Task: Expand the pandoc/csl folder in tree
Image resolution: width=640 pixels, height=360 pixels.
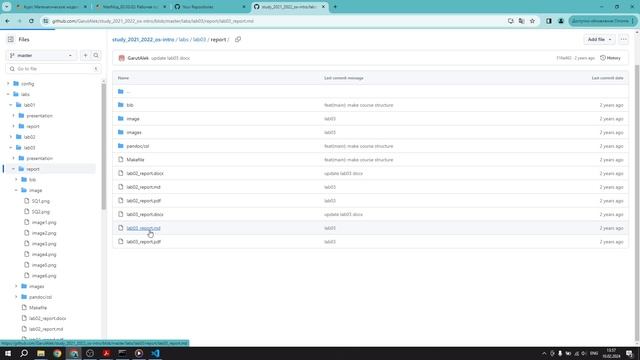Action: [16, 297]
